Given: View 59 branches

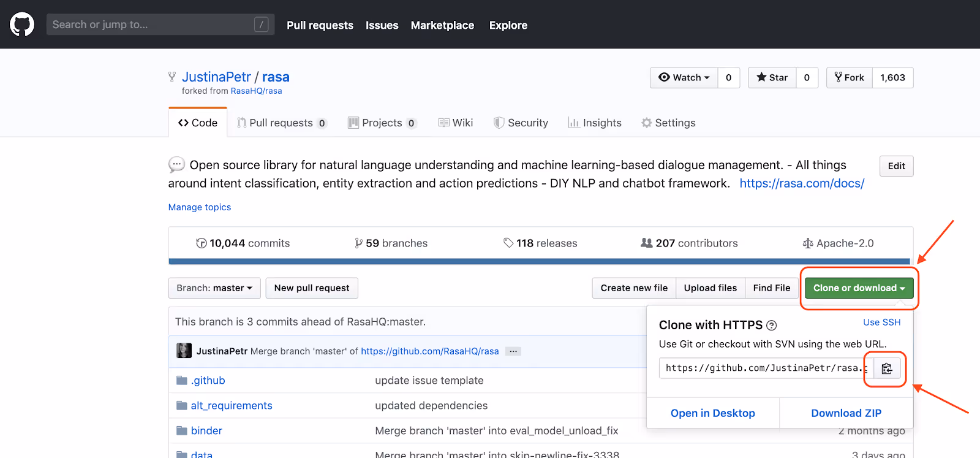Looking at the screenshot, I should (x=391, y=243).
